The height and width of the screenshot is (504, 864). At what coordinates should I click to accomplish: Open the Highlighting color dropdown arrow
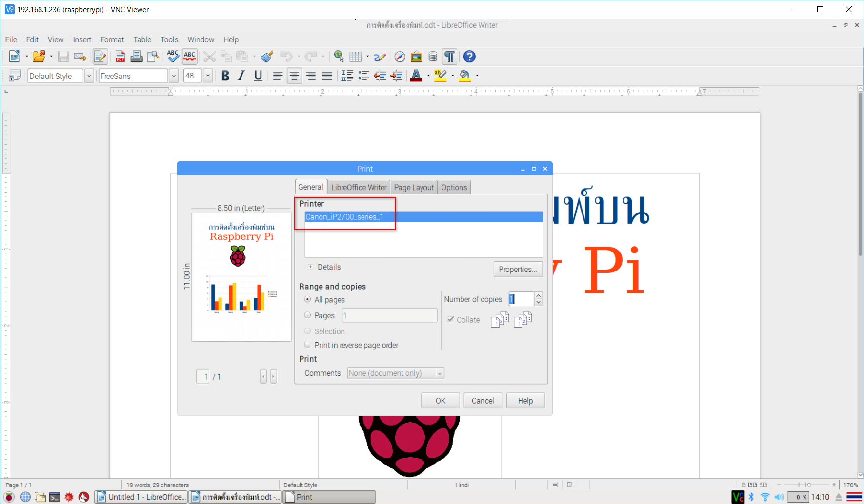(453, 76)
